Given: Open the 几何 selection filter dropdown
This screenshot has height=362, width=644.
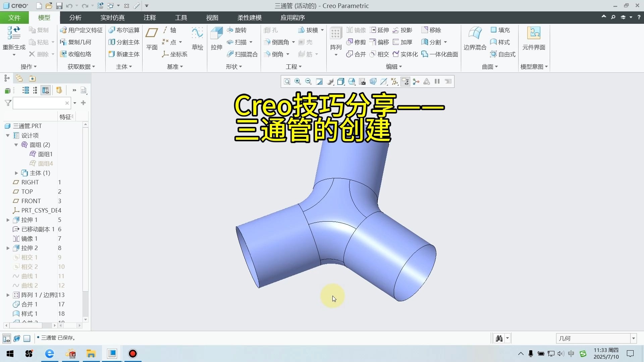Looking at the screenshot, I should pyautogui.click(x=633, y=339).
